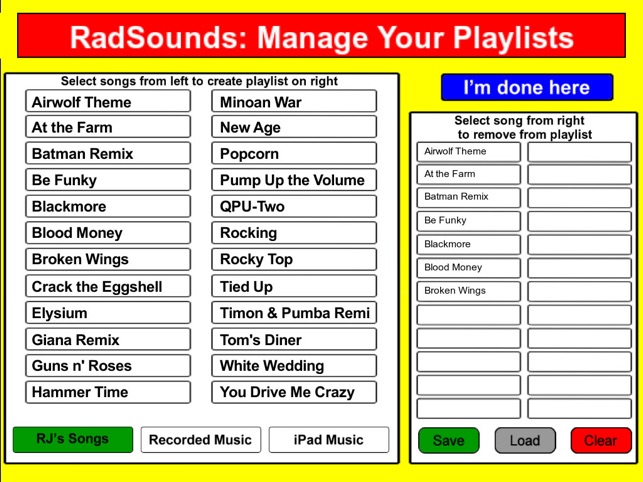Select the New Age song
This screenshot has height=482, width=643.
(x=294, y=127)
